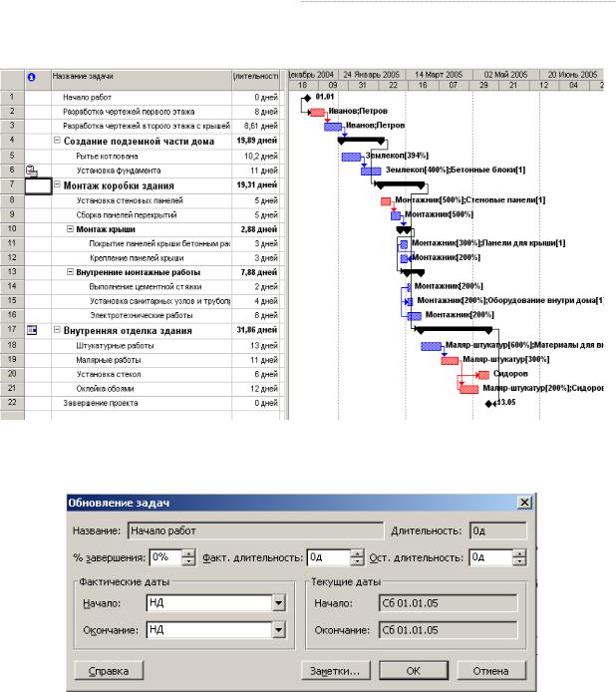Select task Разработка чертежей первого этажа
616x692 pixels.
coord(129,112)
